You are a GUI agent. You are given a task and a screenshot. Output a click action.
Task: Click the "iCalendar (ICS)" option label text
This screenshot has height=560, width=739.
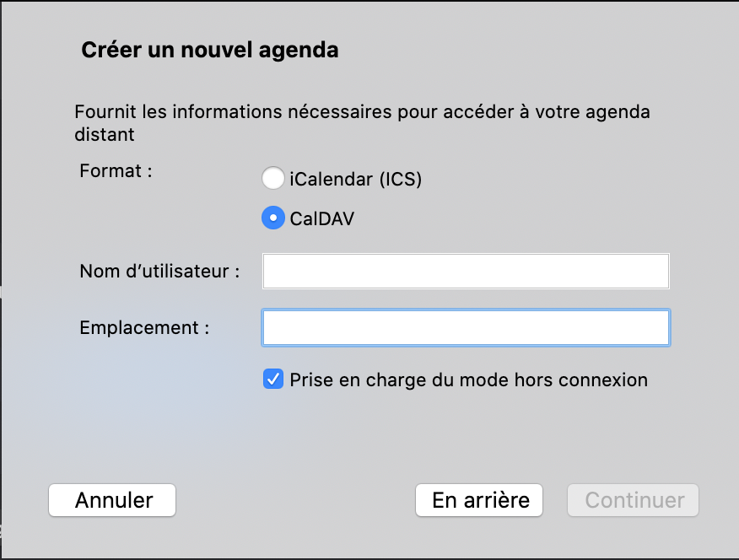pos(355,179)
